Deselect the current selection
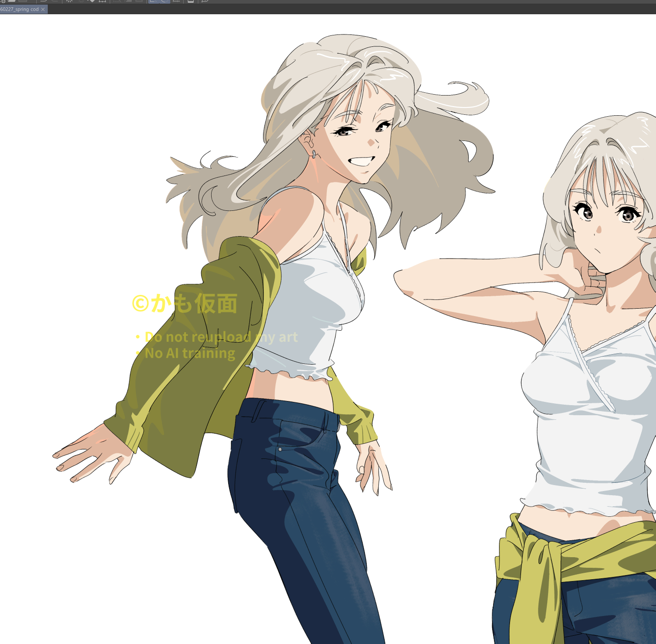The height and width of the screenshot is (644, 656). click(118, 1)
